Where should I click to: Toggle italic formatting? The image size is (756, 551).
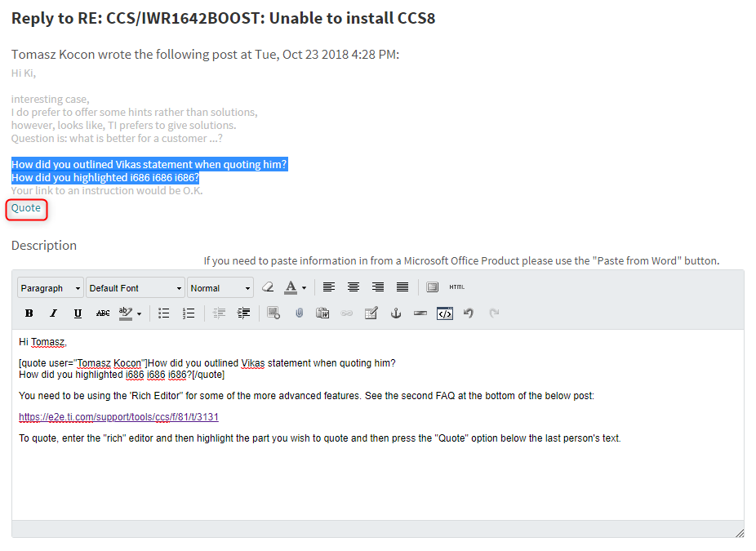(x=54, y=313)
